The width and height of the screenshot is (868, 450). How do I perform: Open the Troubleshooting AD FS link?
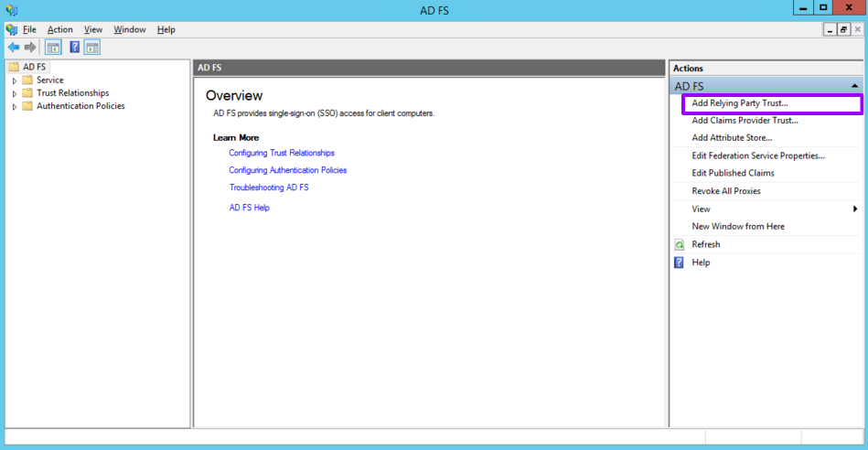(269, 187)
